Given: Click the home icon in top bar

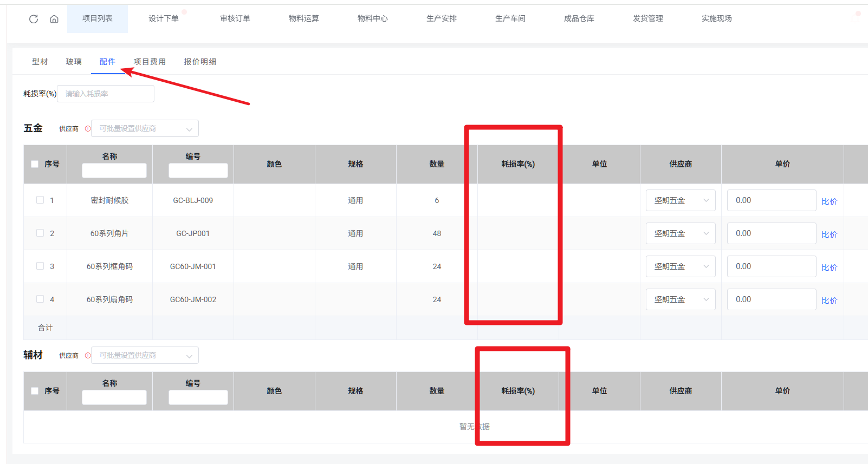Looking at the screenshot, I should 54,19.
